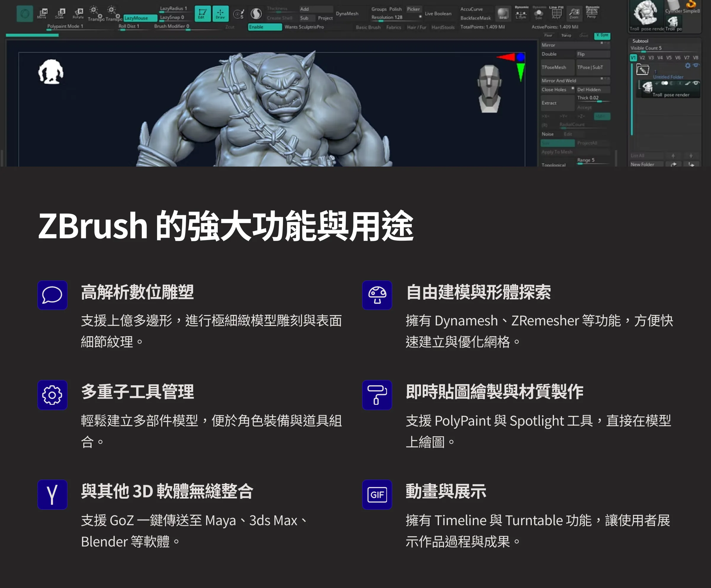
Task: Click the speech bubble icon beside 高解析數位雕塑
Action: (52, 295)
